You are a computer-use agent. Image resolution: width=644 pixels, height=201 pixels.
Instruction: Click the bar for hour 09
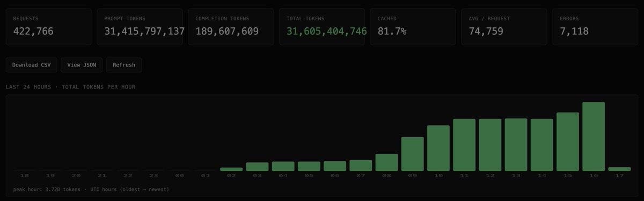click(x=413, y=154)
